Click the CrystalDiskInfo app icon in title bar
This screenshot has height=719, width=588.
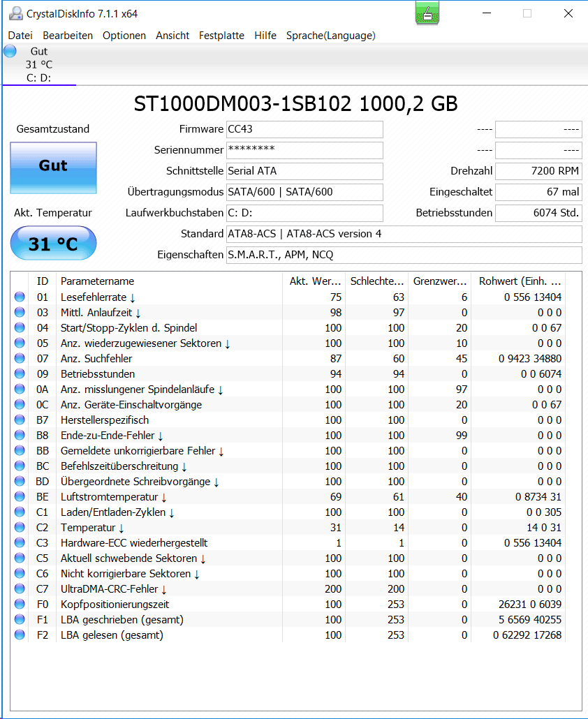[x=15, y=13]
